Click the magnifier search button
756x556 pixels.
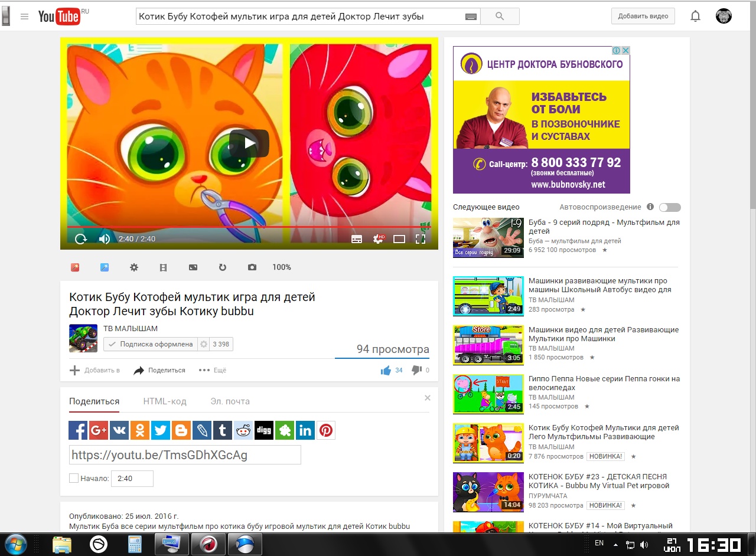500,17
